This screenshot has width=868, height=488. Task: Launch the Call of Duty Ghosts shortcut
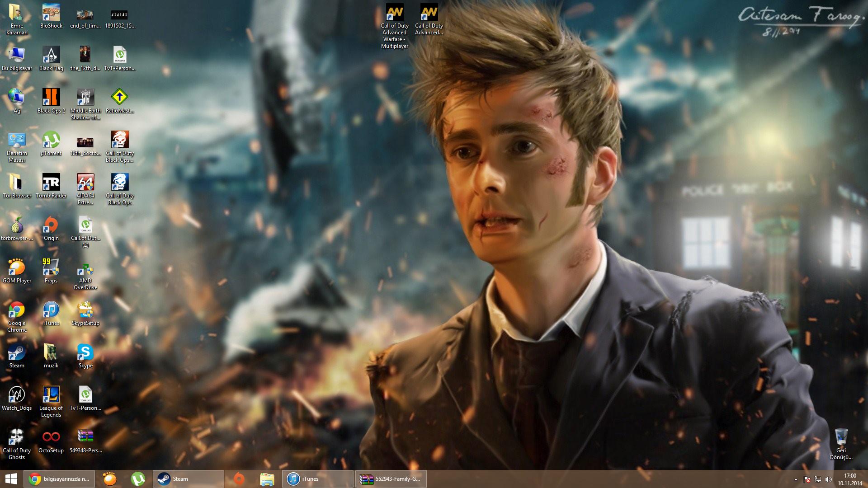coord(17,444)
